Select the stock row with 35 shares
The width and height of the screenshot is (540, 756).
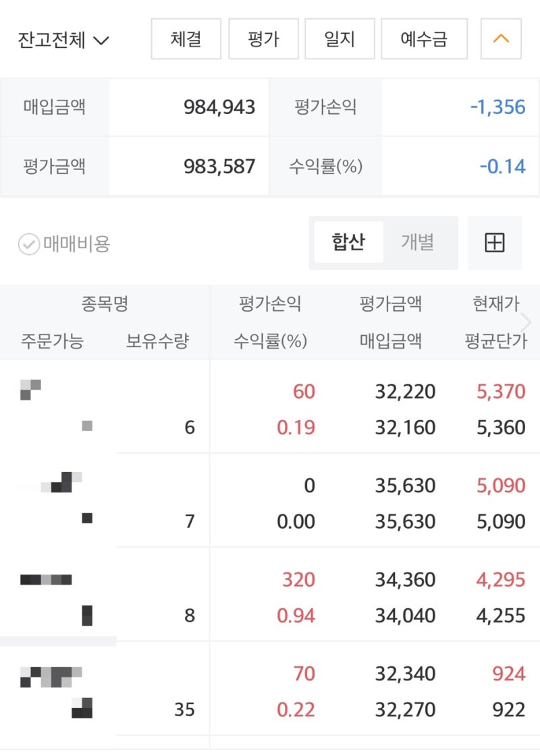click(270, 691)
